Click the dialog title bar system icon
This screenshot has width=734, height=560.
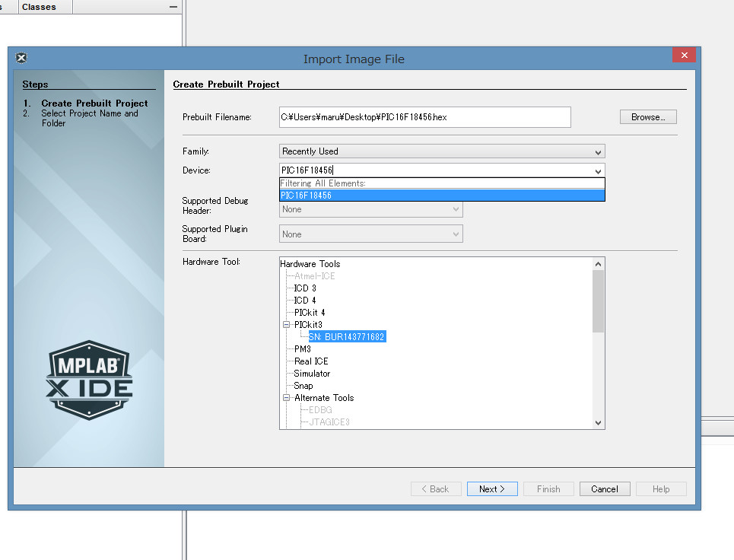21,58
